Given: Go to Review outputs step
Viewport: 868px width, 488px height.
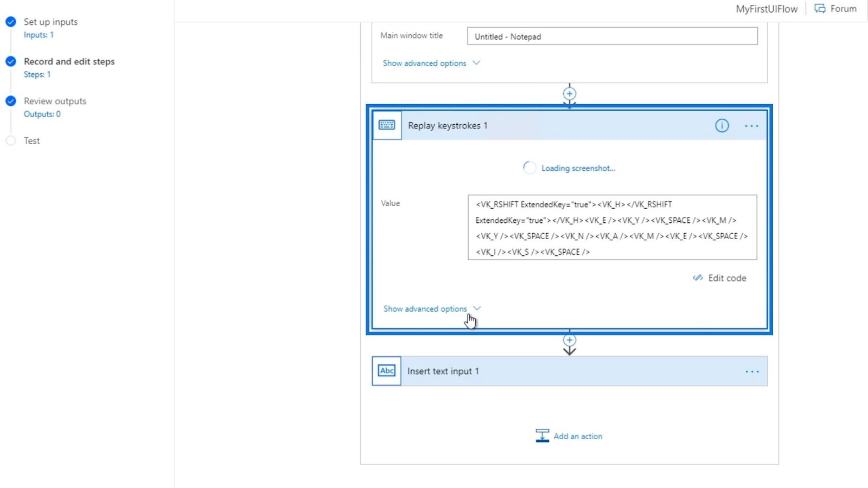Looking at the screenshot, I should (x=55, y=101).
